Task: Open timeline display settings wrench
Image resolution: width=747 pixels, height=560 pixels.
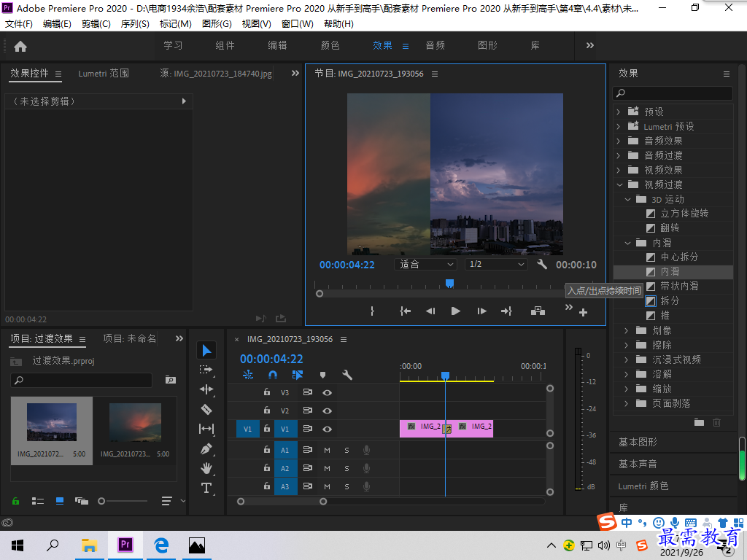Action: [347, 376]
